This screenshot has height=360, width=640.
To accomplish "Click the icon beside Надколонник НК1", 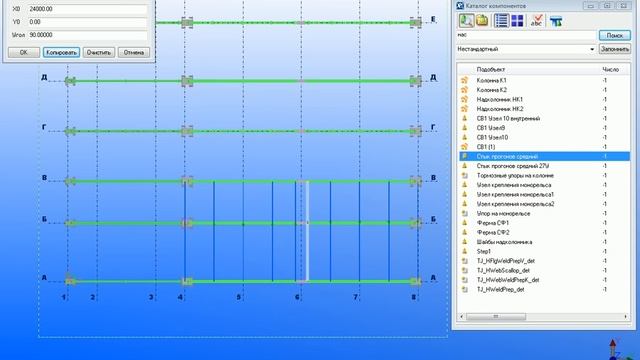I will click(x=464, y=99).
